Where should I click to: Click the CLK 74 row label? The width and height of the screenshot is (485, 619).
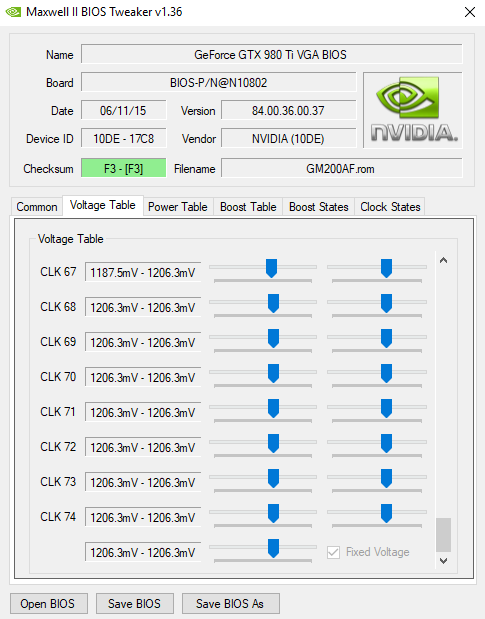pyautogui.click(x=58, y=516)
